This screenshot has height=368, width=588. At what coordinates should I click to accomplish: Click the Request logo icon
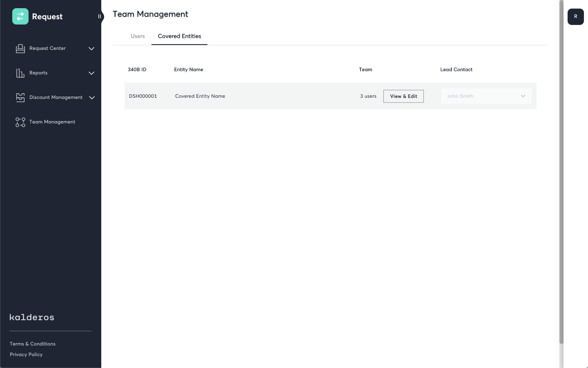[20, 16]
